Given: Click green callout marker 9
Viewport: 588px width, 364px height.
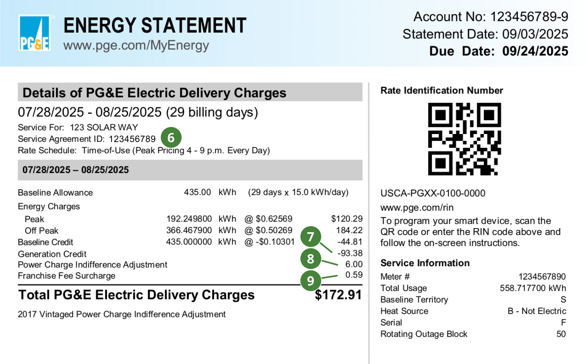Looking at the screenshot, I should coord(311,281).
